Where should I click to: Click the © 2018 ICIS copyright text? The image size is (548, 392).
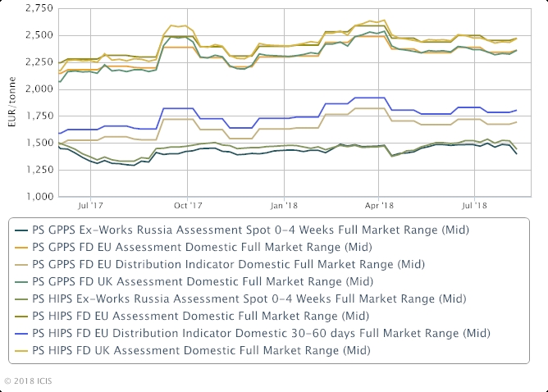pyautogui.click(x=28, y=381)
